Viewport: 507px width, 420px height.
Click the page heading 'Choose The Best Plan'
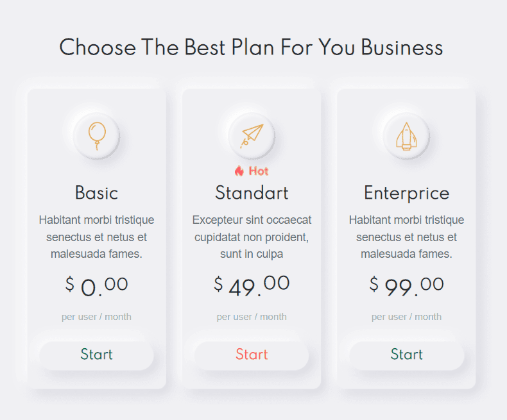coord(251,47)
